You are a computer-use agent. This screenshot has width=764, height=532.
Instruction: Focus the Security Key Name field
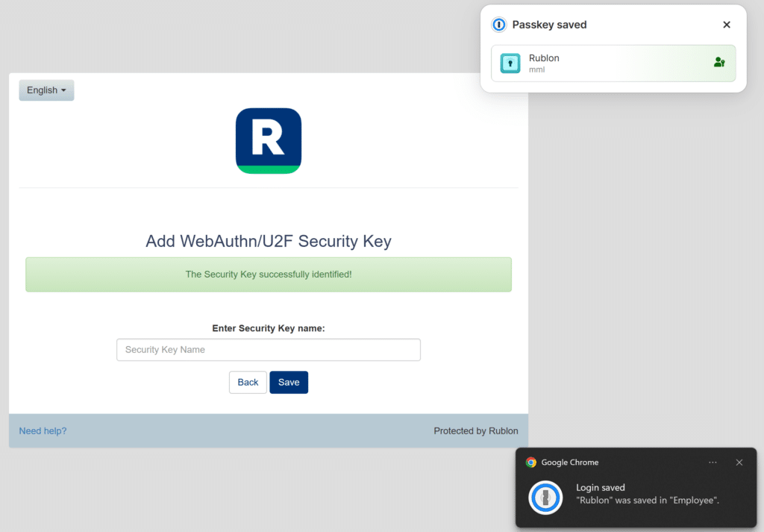tap(269, 349)
